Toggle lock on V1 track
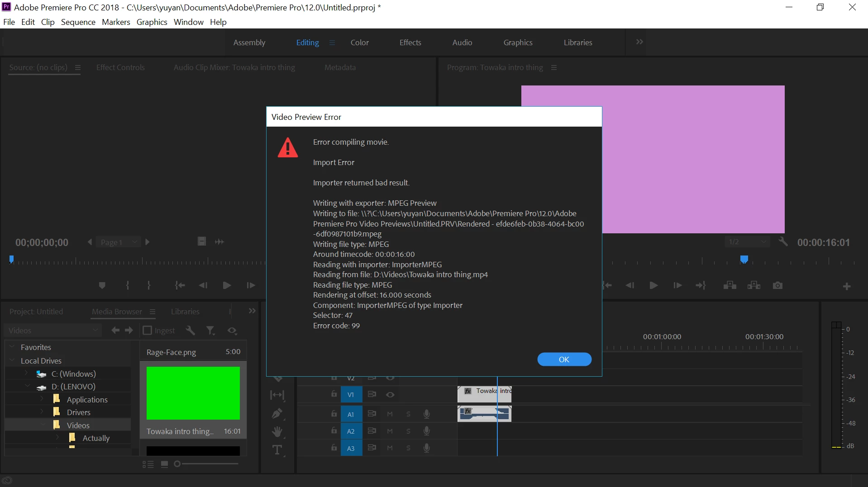Viewport: 868px width, 487px height. point(334,394)
